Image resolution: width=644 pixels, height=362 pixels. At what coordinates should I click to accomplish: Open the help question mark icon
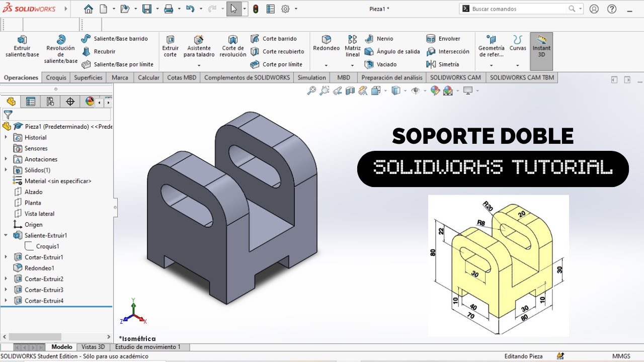tap(612, 9)
